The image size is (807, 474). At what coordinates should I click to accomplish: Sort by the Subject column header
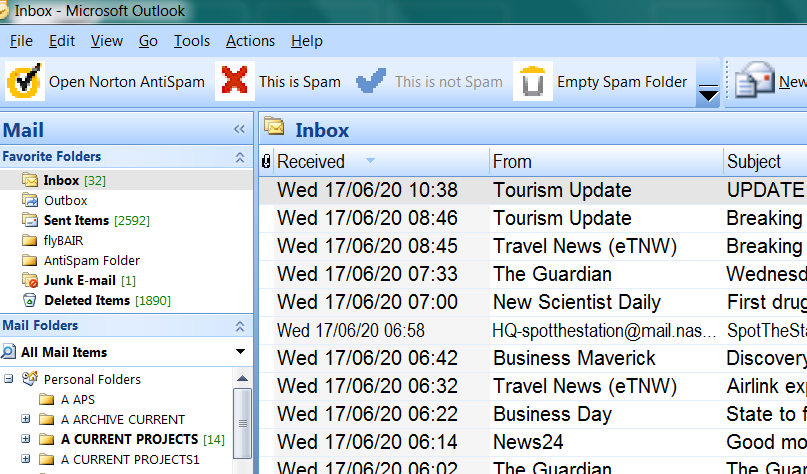[765, 162]
